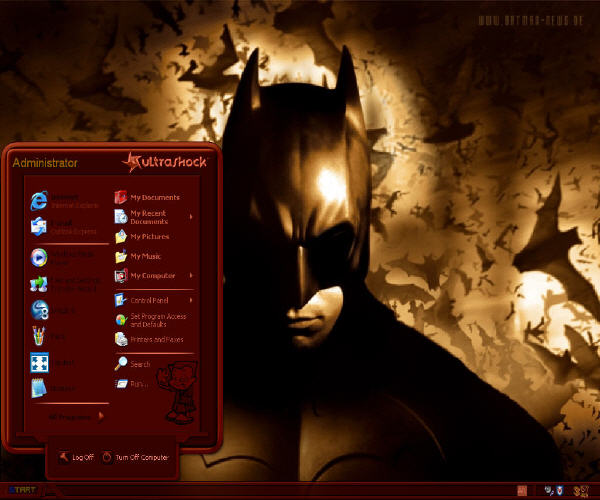Image resolution: width=600 pixels, height=500 pixels.
Task: Expand the Control Panel submenu arrow
Action: [191, 300]
